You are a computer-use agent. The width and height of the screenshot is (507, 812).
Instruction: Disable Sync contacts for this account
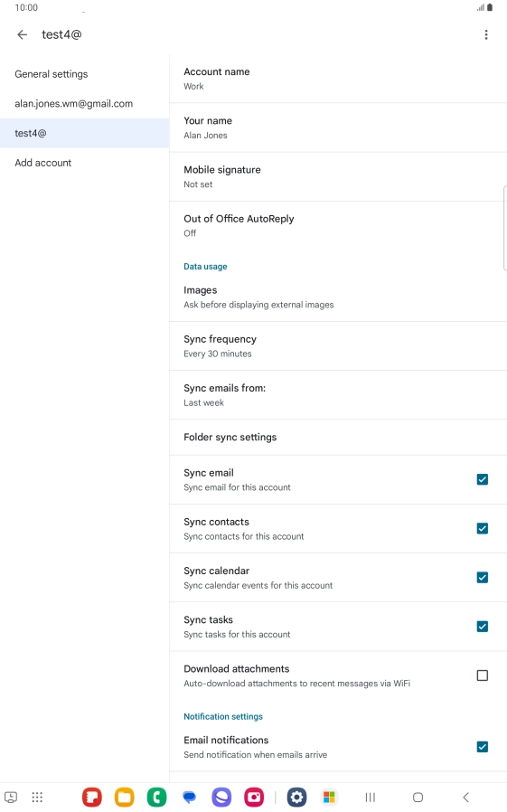click(x=483, y=528)
